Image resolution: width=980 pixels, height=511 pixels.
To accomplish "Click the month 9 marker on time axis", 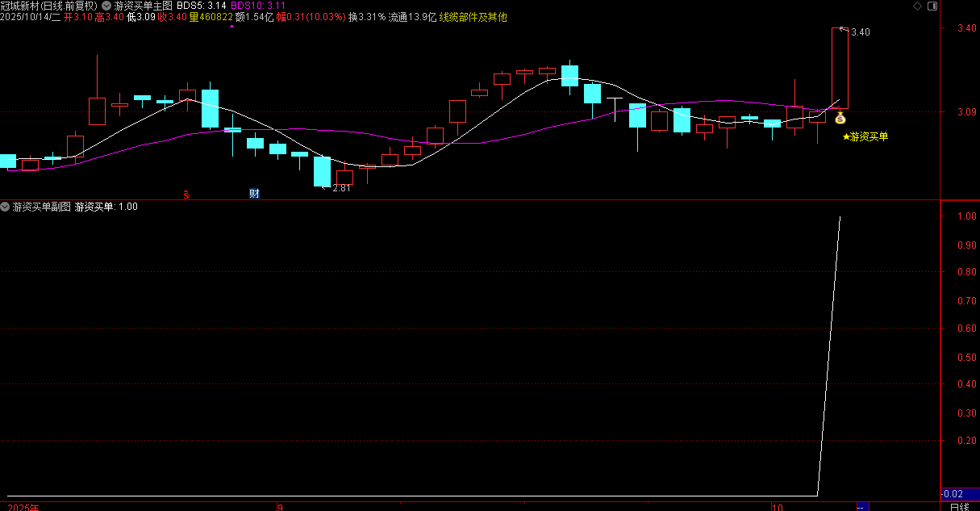I will pyautogui.click(x=281, y=507).
